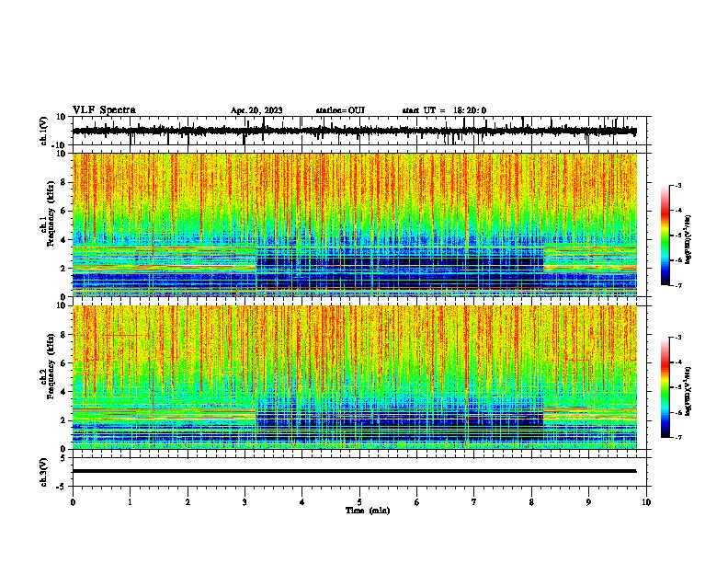
Task: Click the '5' tick on ch.3(V) axis
Action: [63, 458]
